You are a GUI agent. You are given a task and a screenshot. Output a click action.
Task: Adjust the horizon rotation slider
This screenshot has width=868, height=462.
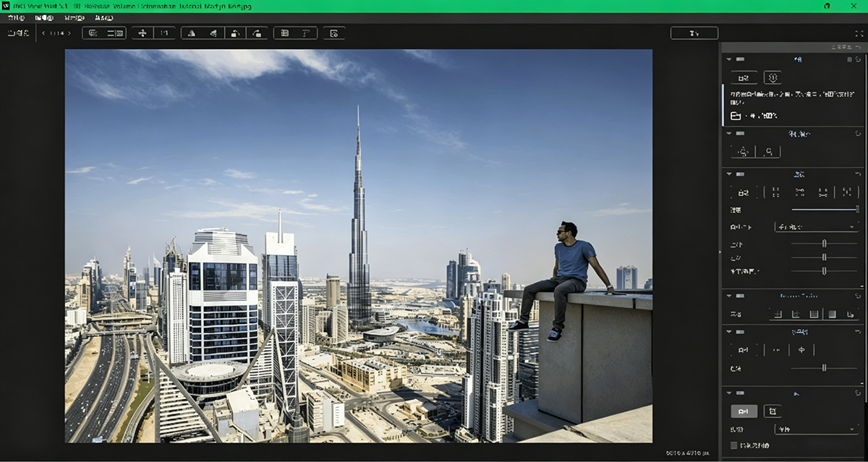coord(824,368)
